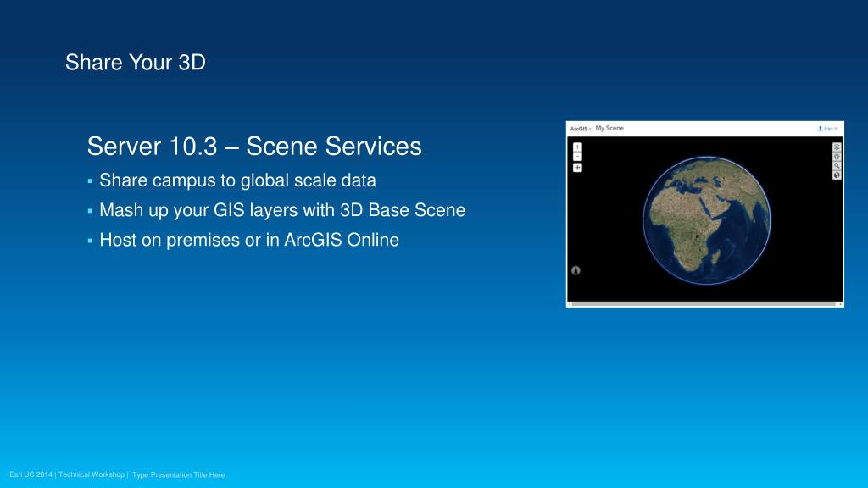The height and width of the screenshot is (488, 868).
Task: Click the scrollbar's right arrow
Action: point(840,304)
